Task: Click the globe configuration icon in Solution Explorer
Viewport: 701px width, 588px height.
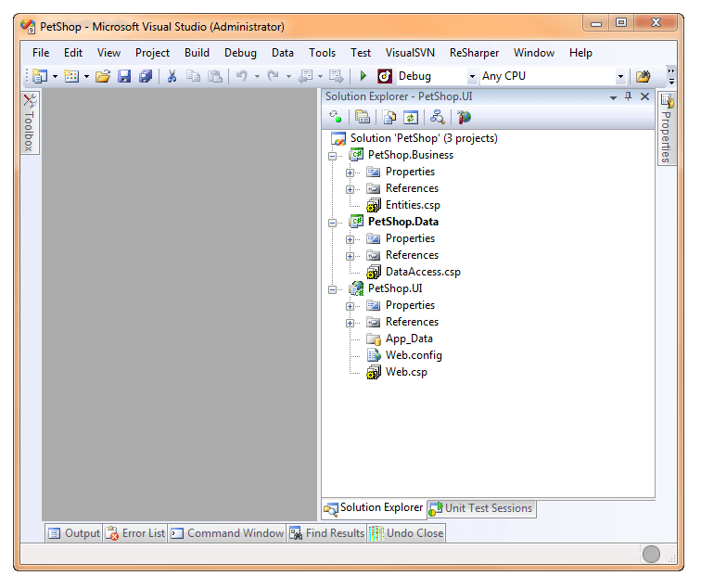Action: 465,118
